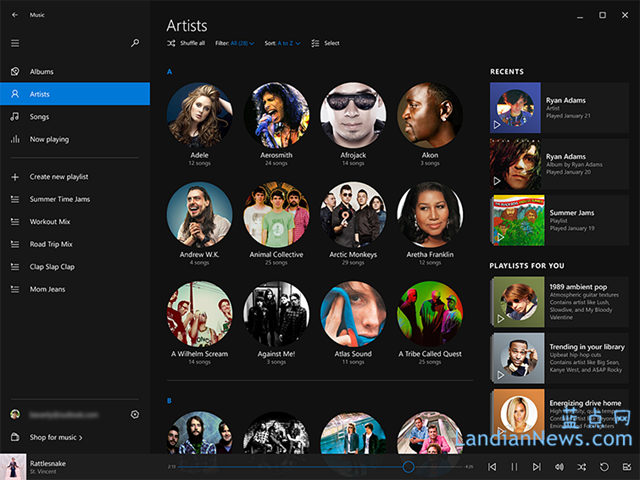The height and width of the screenshot is (480, 640).
Task: Open the Energizing drive home playlist title
Action: pyautogui.click(x=585, y=403)
